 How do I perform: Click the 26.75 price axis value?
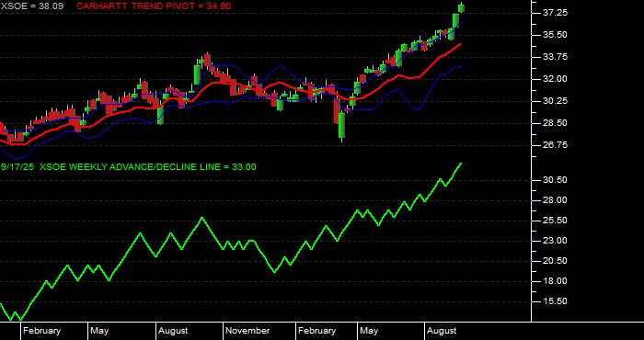pos(555,145)
